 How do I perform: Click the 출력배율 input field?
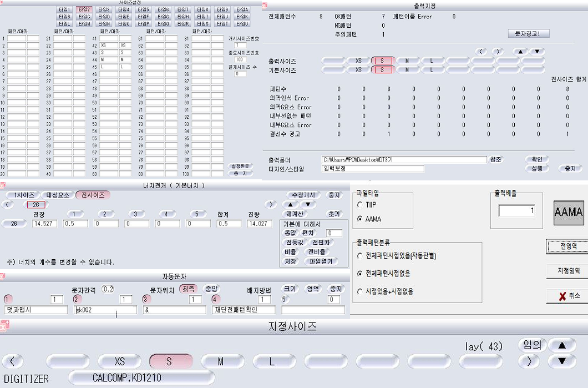click(519, 211)
